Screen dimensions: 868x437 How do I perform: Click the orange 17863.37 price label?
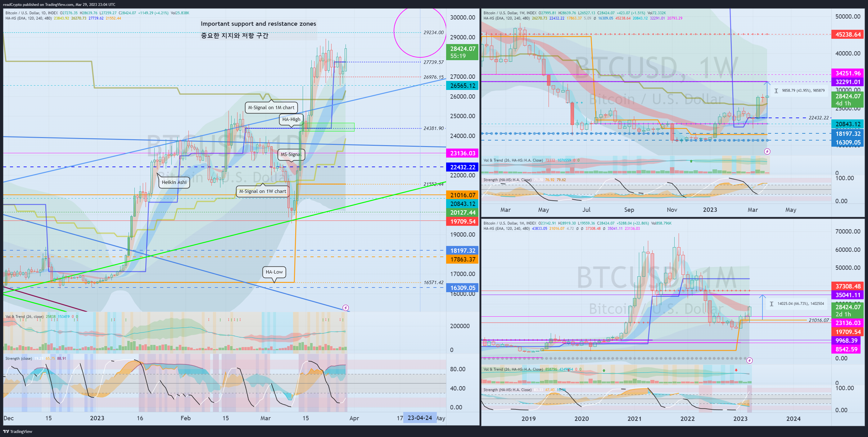click(x=462, y=259)
